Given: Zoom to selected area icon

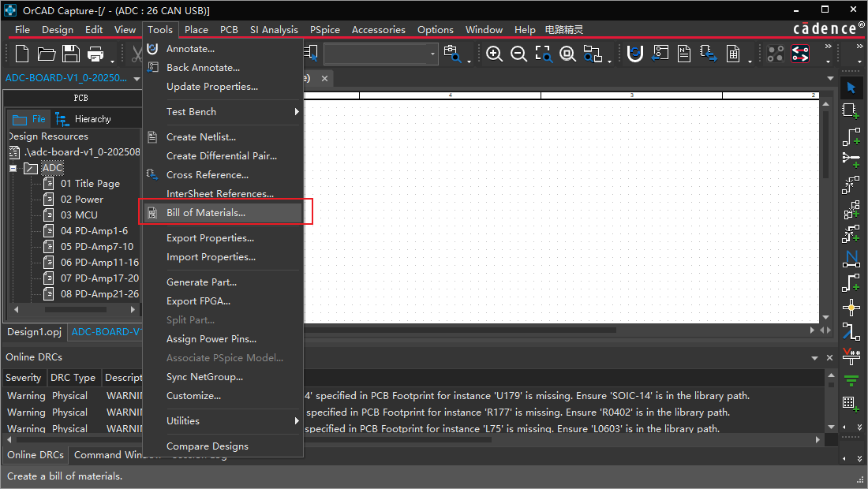Looking at the screenshot, I should [543, 54].
